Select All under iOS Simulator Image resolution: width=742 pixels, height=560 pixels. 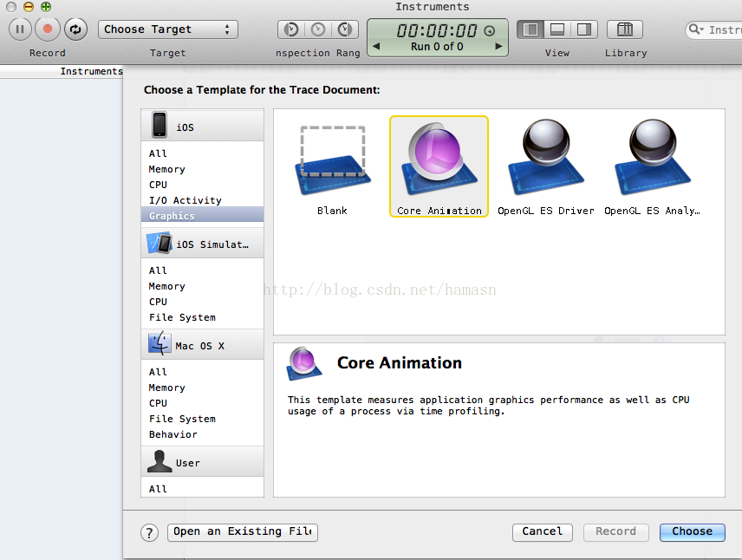point(203,270)
